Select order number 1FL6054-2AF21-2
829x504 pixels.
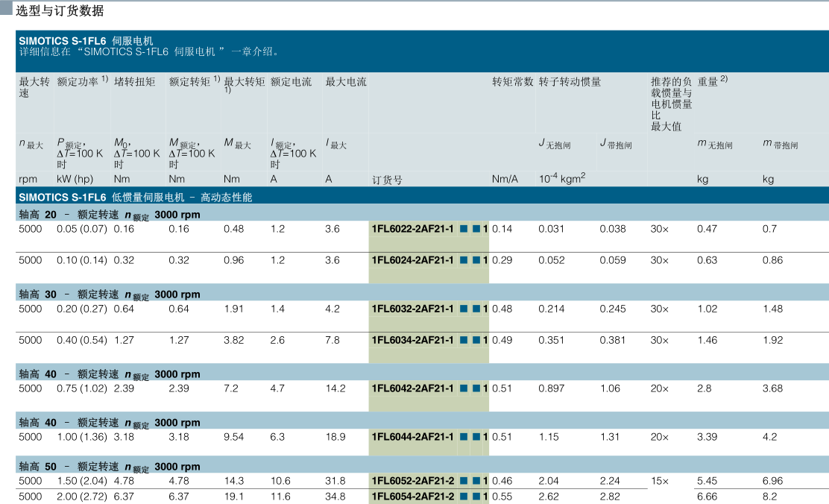(412, 497)
